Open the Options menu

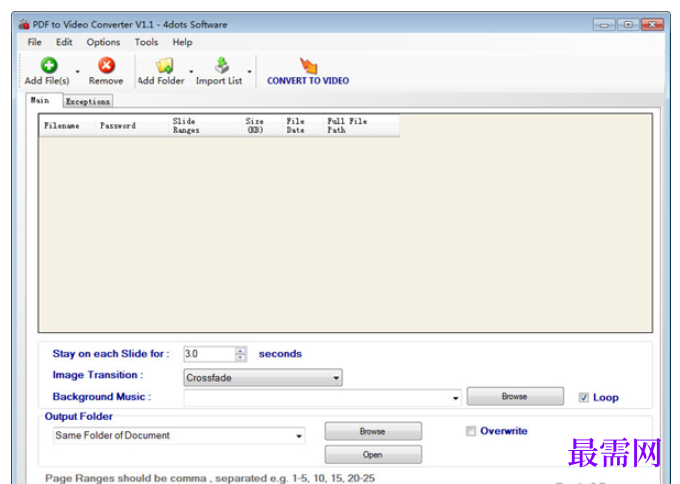click(x=103, y=42)
